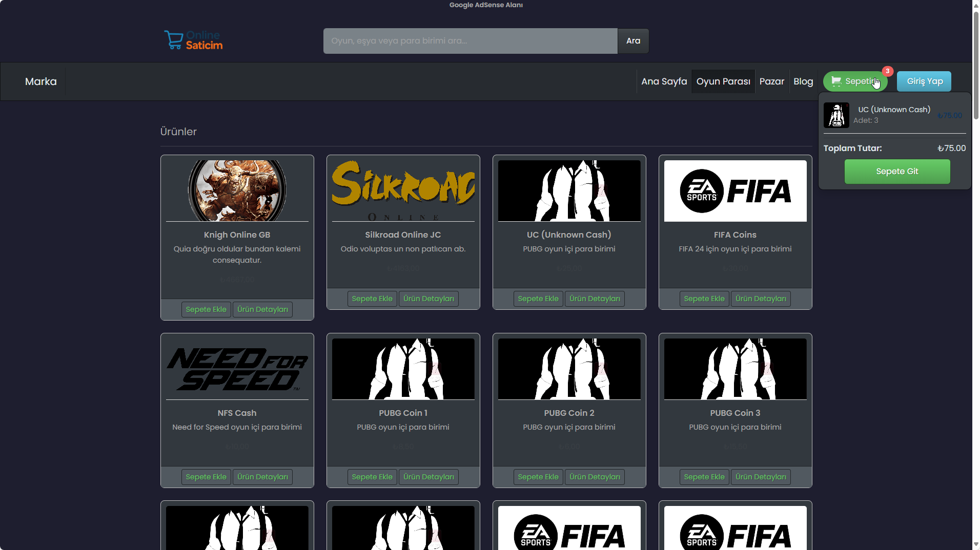View Knigh Online GB product details
Screen dimensions: 980x550
pyautogui.click(x=262, y=309)
